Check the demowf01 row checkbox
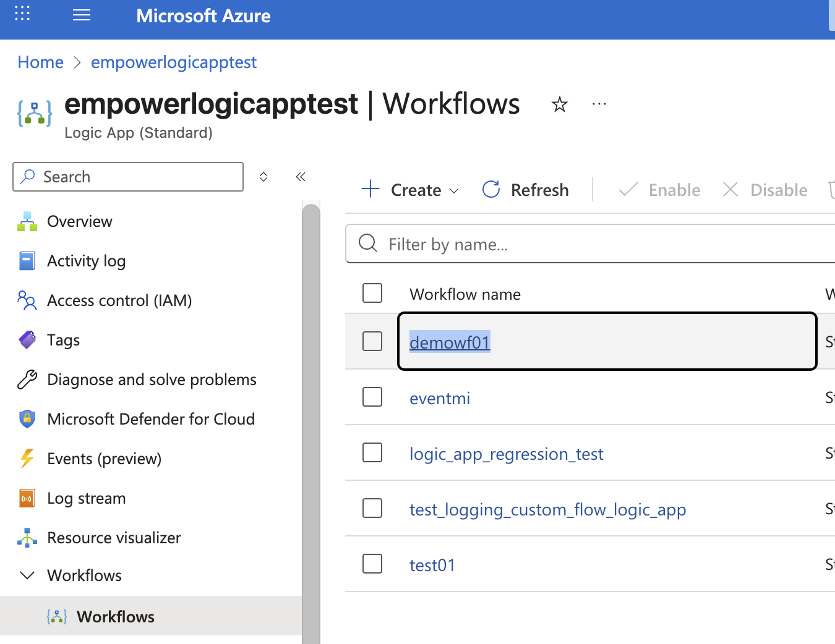Viewport: 835px width, 644px height. coord(372,341)
